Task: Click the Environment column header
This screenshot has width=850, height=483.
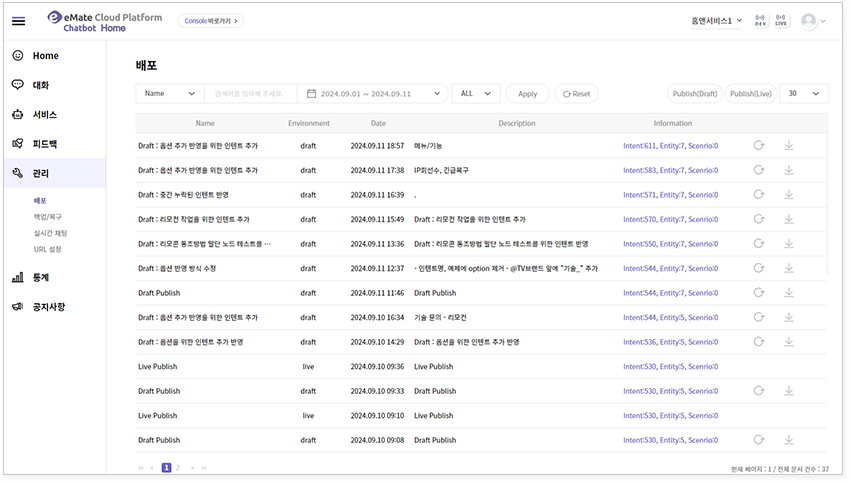Action: click(309, 123)
